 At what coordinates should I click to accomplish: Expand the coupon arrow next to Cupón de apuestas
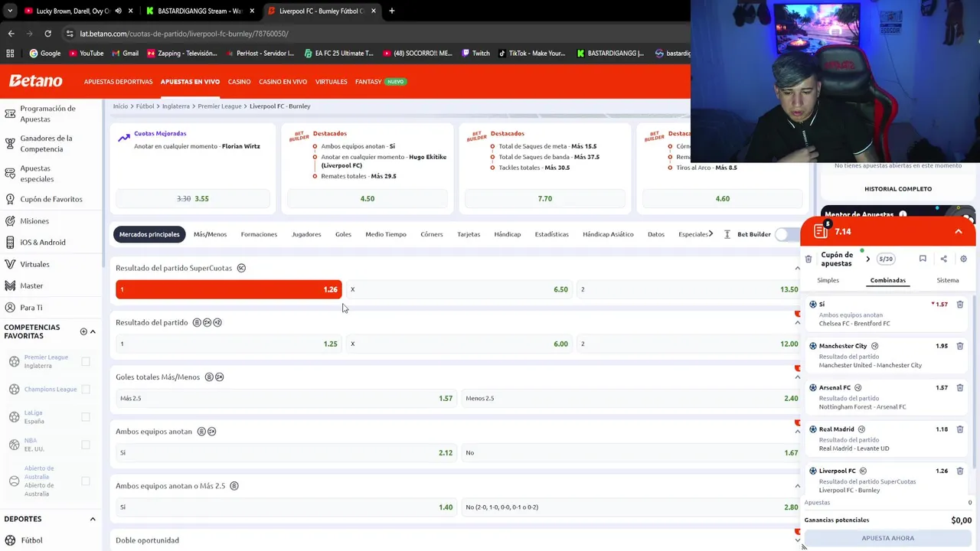[867, 259]
